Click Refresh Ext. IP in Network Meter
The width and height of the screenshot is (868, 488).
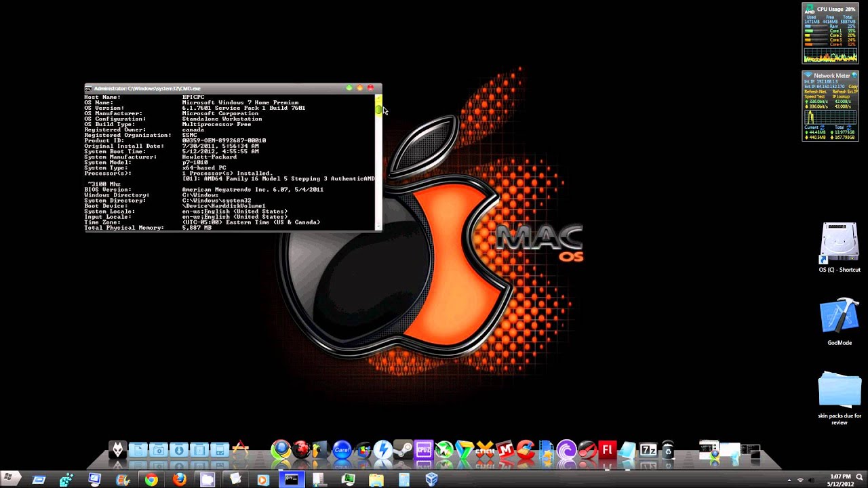click(x=845, y=91)
